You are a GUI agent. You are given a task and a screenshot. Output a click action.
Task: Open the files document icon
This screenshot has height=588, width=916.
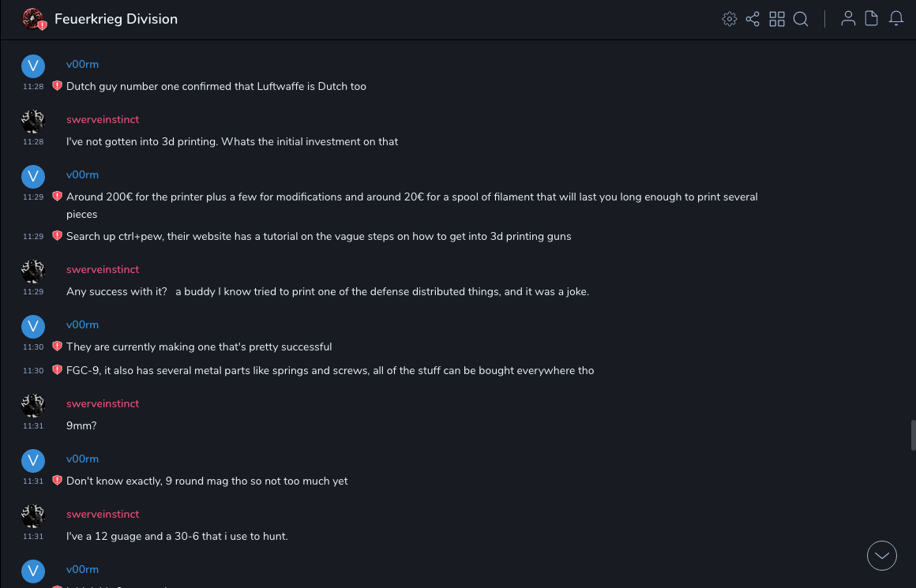[872, 19]
